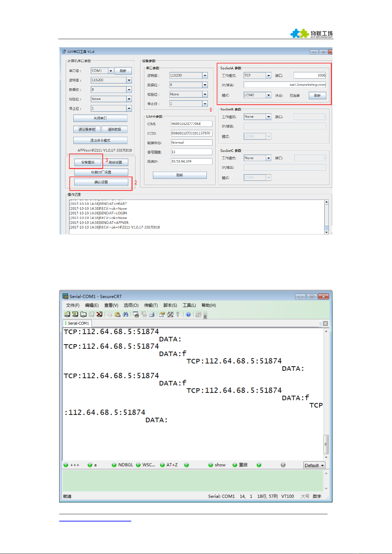The height and width of the screenshot is (554, 392).
Task: Expand the 串口号 COM1 dropdown
Action: click(x=111, y=71)
